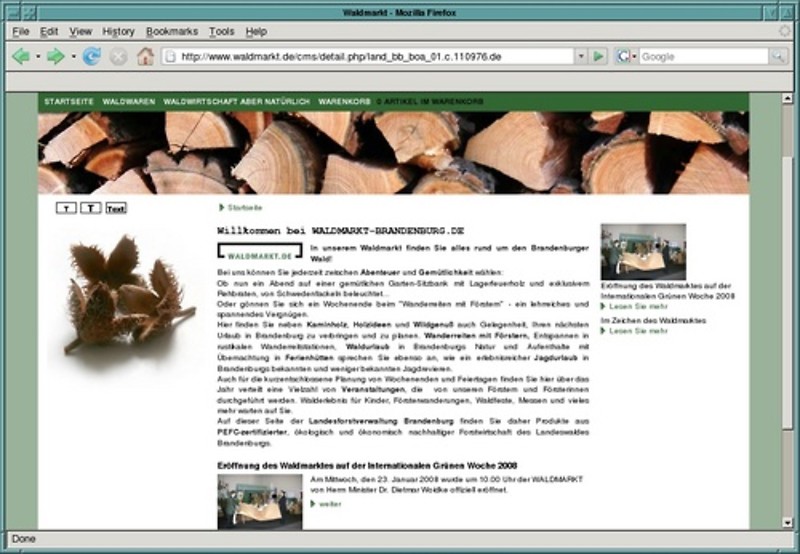The width and height of the screenshot is (800, 554).
Task: Switch to the Text-only view button
Action: (x=116, y=208)
